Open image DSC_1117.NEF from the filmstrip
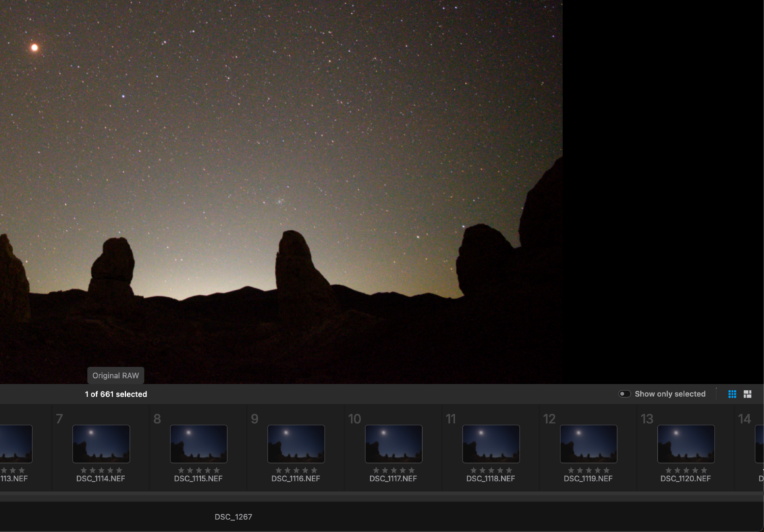The image size is (764, 532). pos(393,444)
